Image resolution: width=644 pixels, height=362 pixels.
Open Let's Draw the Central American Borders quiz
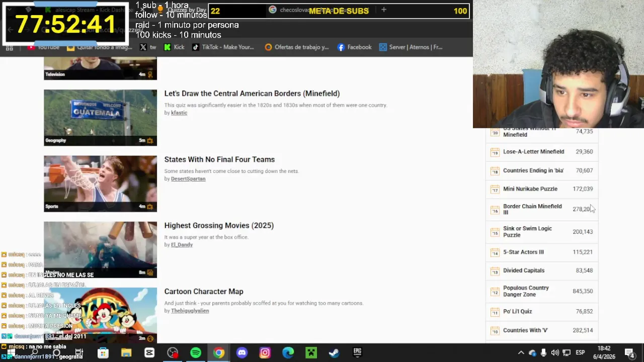tap(252, 94)
